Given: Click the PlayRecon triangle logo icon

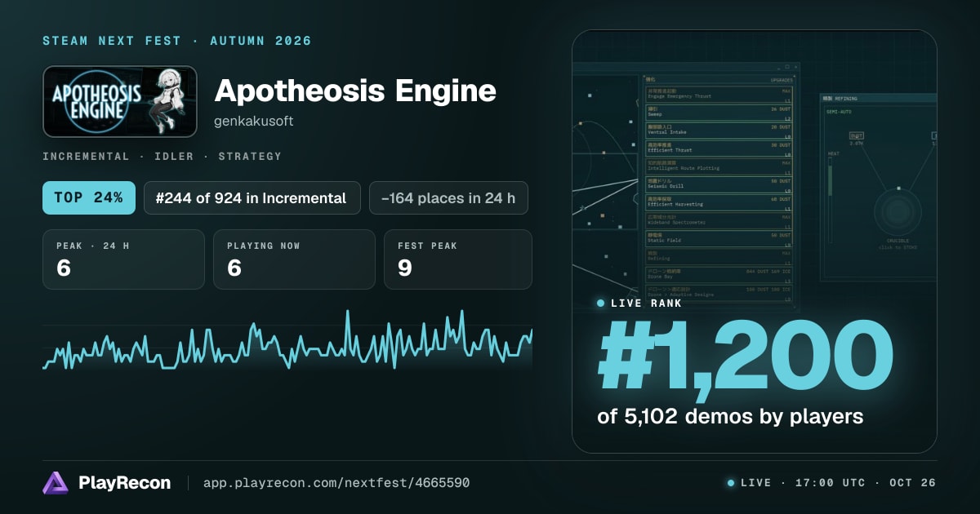Looking at the screenshot, I should click(x=56, y=483).
